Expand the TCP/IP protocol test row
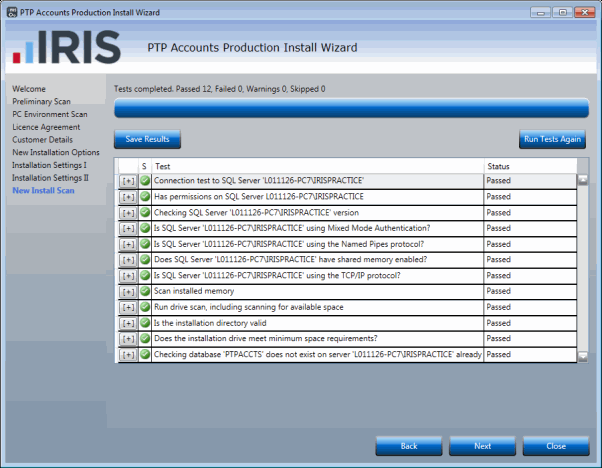 click(x=128, y=276)
